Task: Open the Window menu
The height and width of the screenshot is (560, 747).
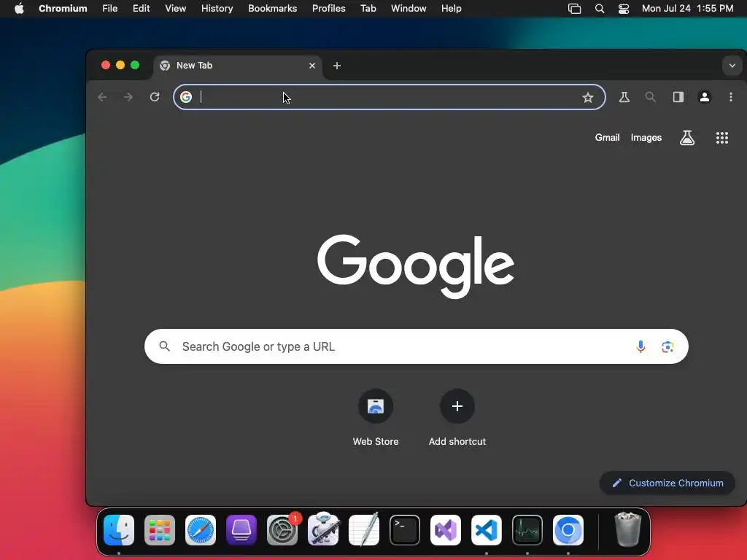Action: 409,9
